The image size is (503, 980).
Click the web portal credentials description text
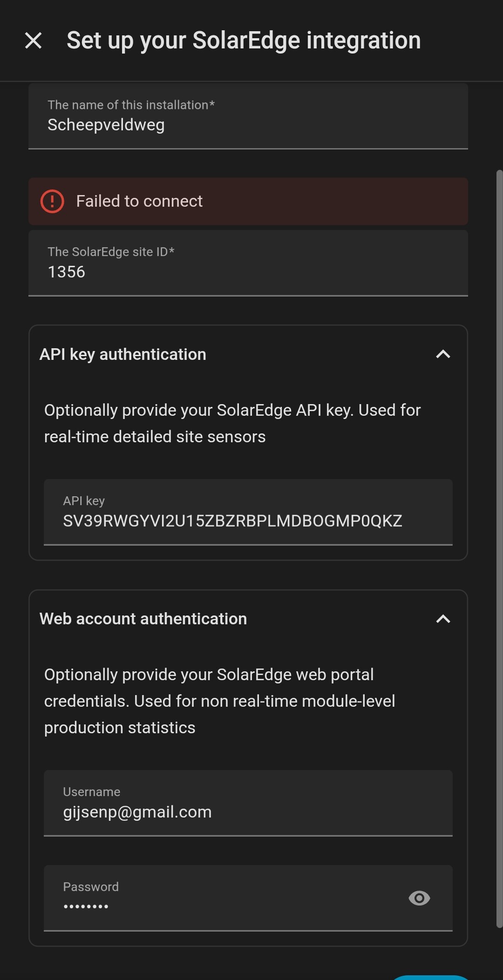219,701
